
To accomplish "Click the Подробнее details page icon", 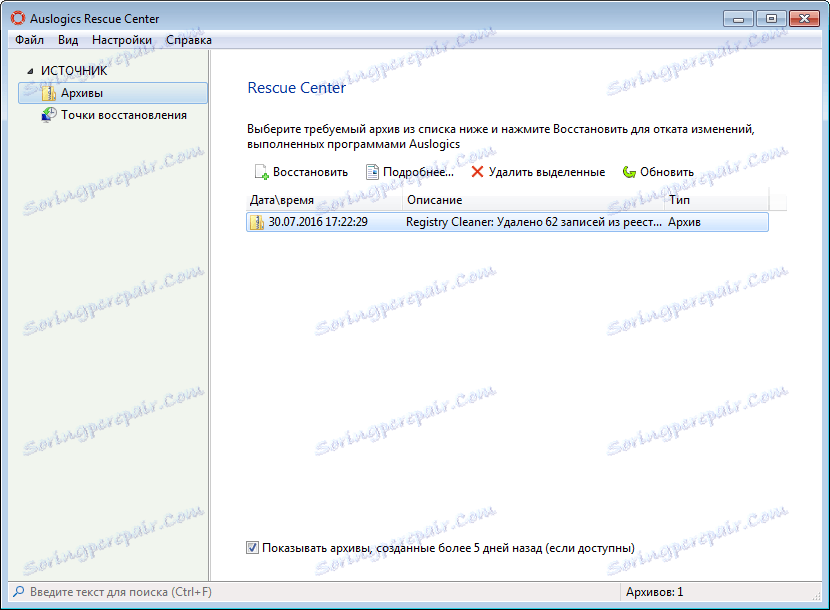I will tap(373, 172).
